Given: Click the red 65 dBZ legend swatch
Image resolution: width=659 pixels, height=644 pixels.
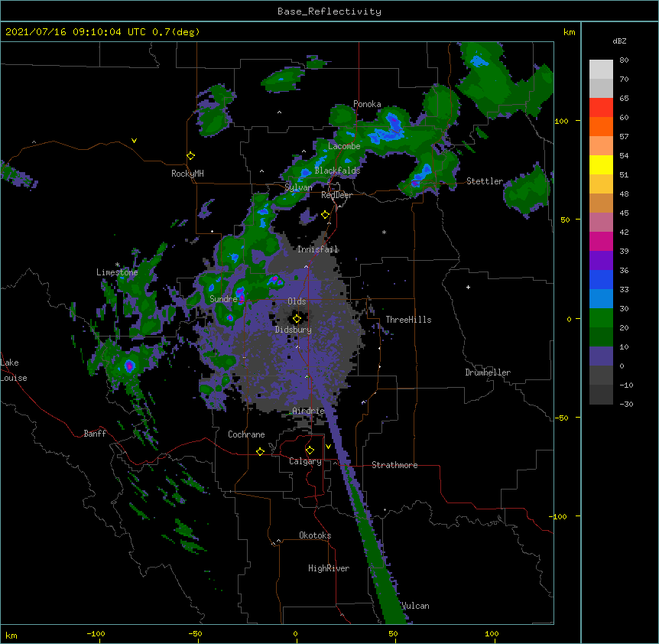Looking at the screenshot, I should tap(601, 107).
